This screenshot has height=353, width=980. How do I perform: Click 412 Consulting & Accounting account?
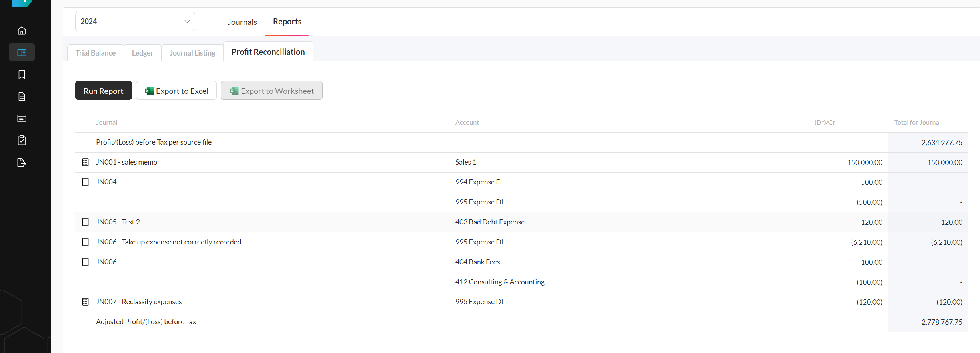click(x=500, y=282)
